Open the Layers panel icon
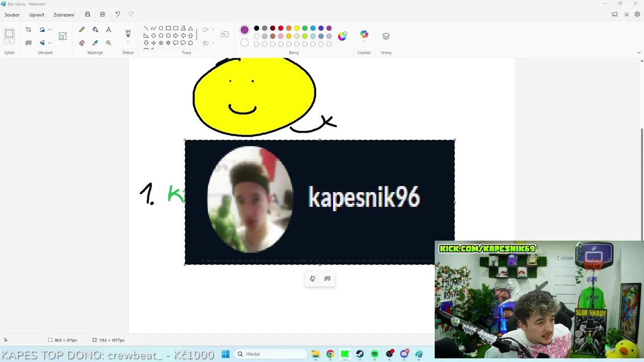This screenshot has width=644, height=362. [x=386, y=36]
